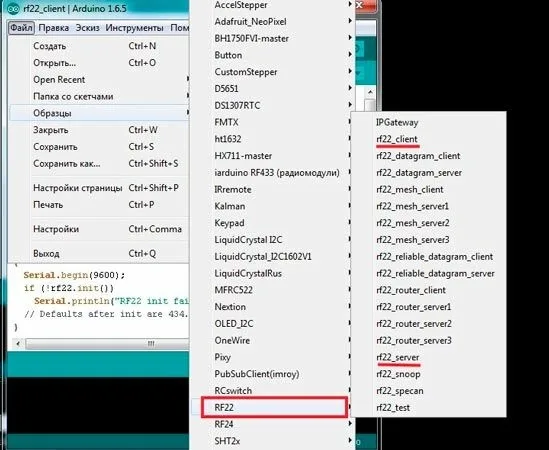This screenshot has width=549, height=450.
Task: Open rf22_reliable_datagram_server example
Action: pyautogui.click(x=429, y=274)
